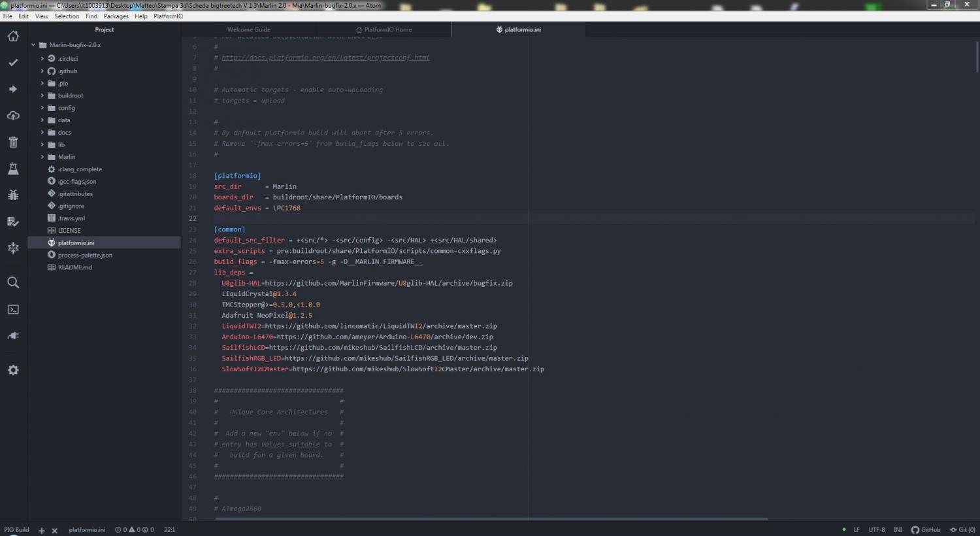980x536 pixels.
Task: Switch to the Welcome Guide tab
Action: pyautogui.click(x=249, y=29)
